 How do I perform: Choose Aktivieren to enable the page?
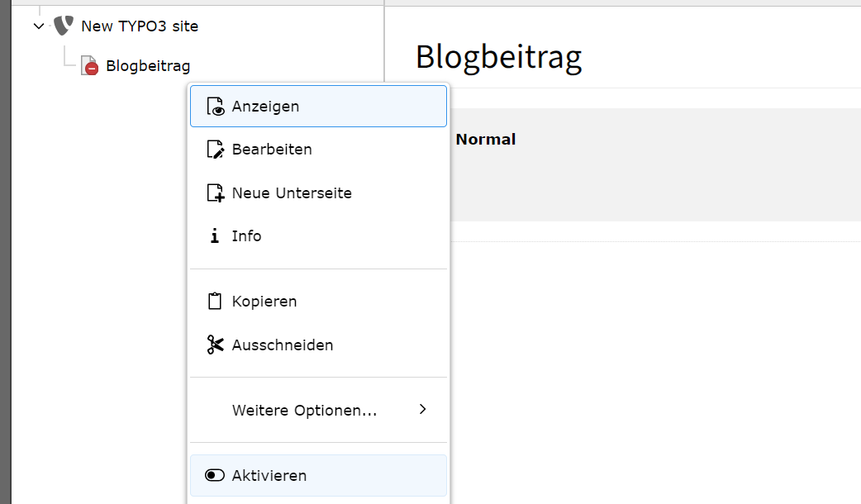(x=318, y=475)
